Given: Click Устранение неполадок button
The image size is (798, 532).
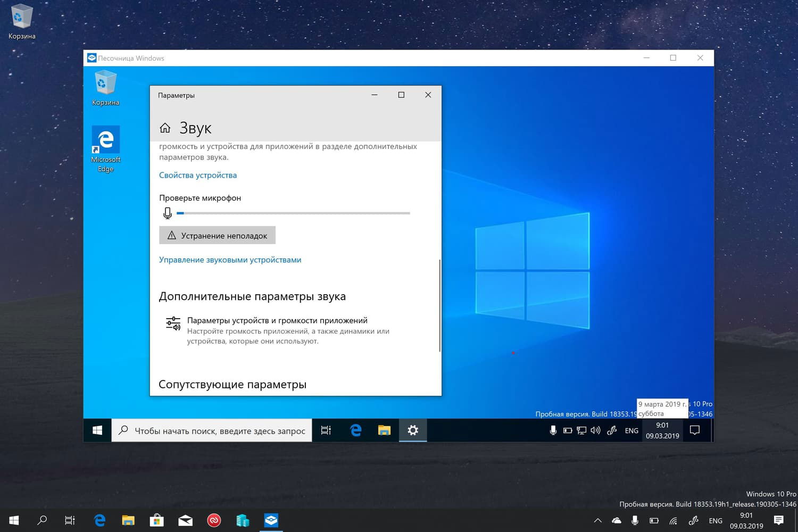Looking at the screenshot, I should click(x=217, y=235).
